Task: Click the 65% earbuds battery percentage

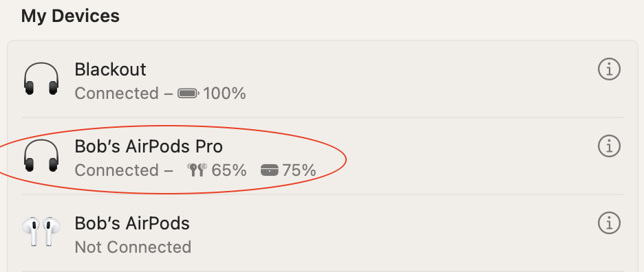Action: point(228,170)
